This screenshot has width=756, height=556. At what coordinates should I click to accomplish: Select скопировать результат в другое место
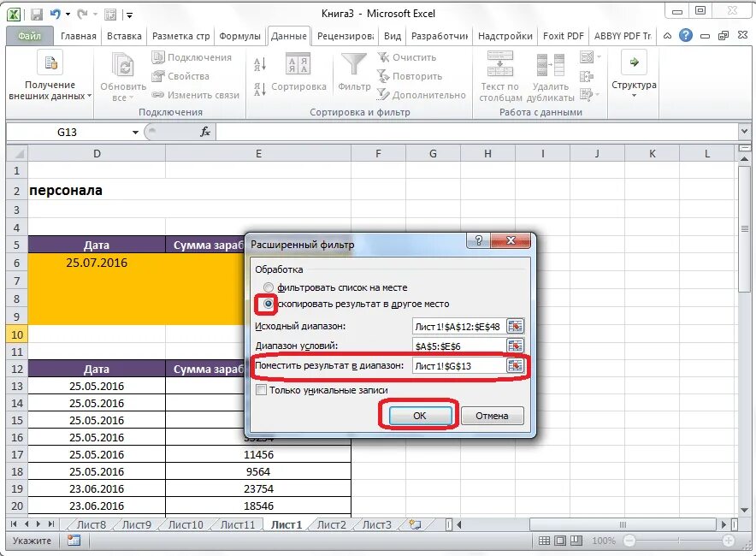click(268, 304)
